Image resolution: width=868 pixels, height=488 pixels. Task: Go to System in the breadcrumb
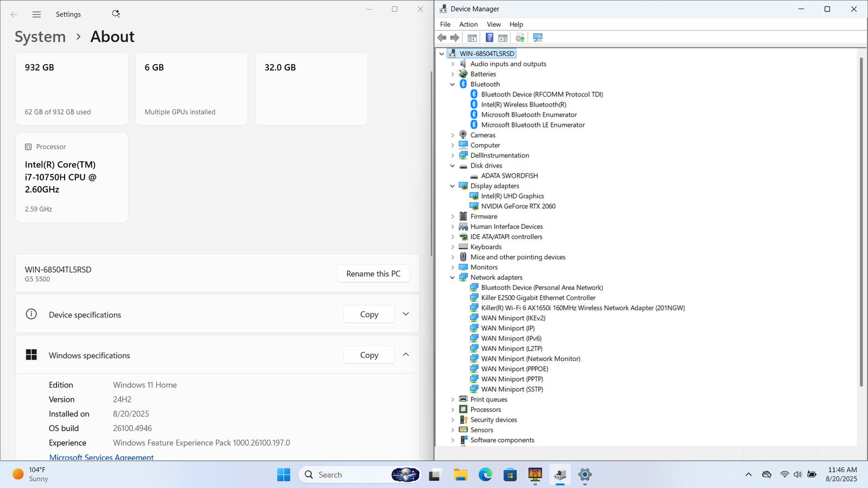40,37
